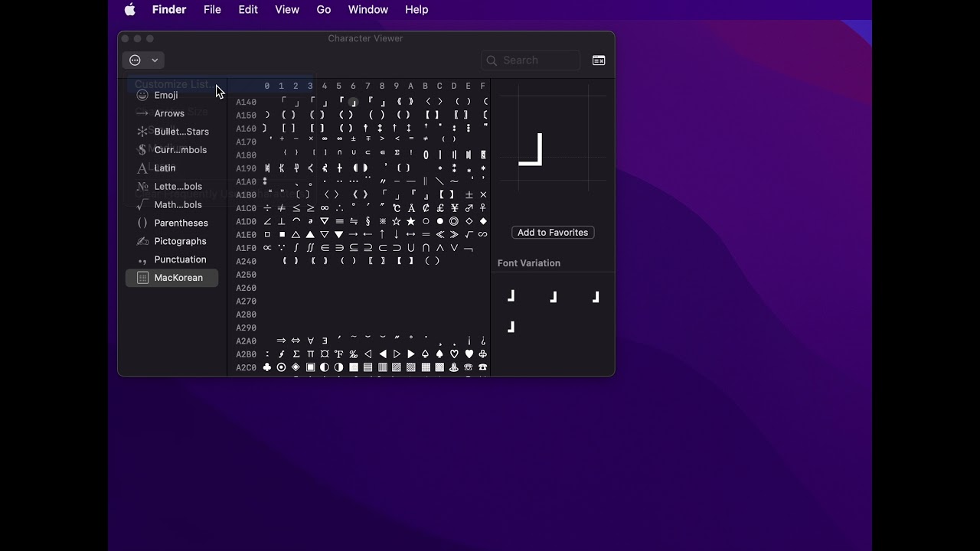980x551 pixels.
Task: Open the ellipsis action menu dropdown
Action: (x=143, y=60)
